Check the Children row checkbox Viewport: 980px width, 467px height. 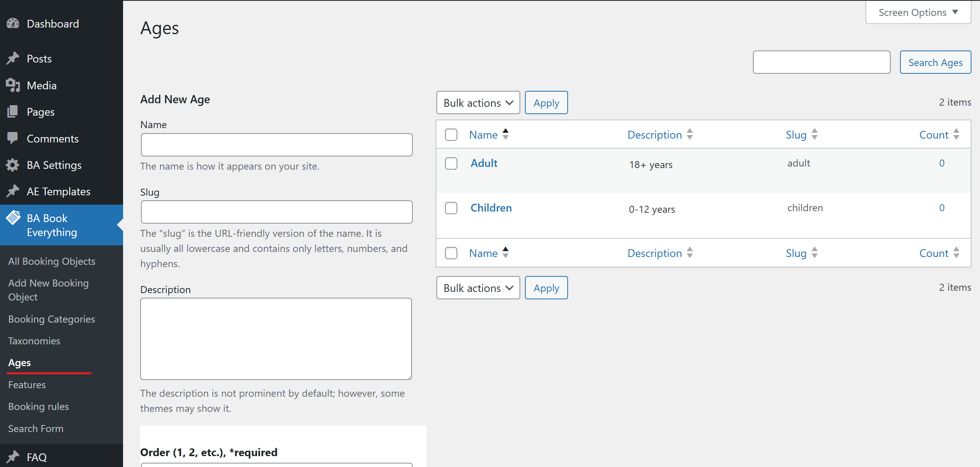pos(451,208)
